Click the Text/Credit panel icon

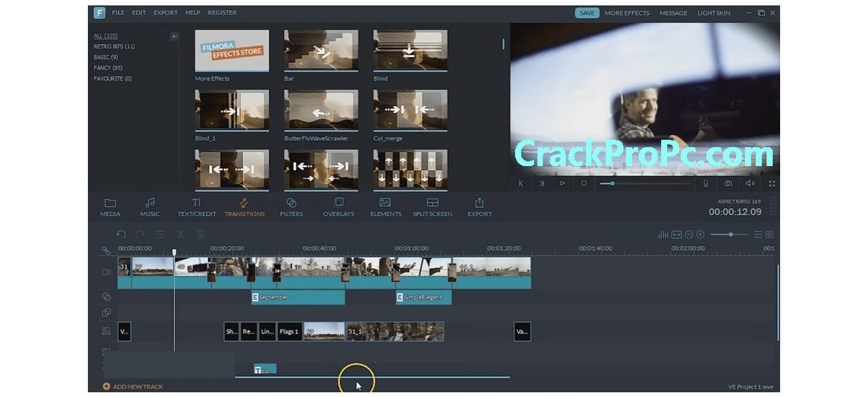pos(196,207)
